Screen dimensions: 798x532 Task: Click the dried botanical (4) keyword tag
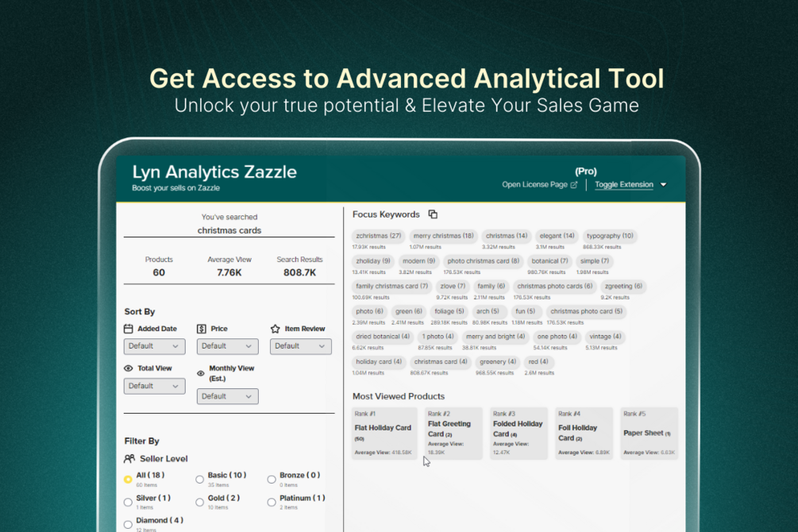click(x=383, y=337)
